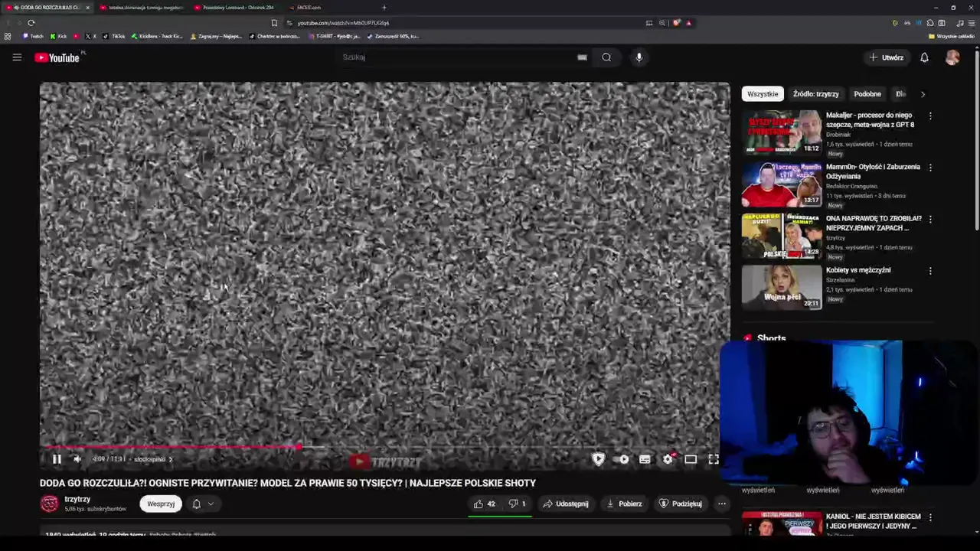Select the Źródło: trzytrzy filter chip

click(x=815, y=94)
